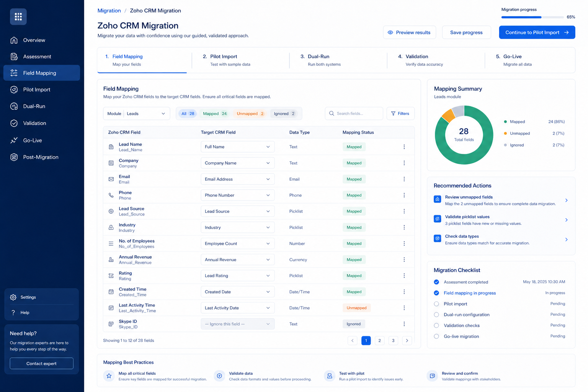
Task: Open the Phone Number target field dropdown
Action: pos(238,195)
